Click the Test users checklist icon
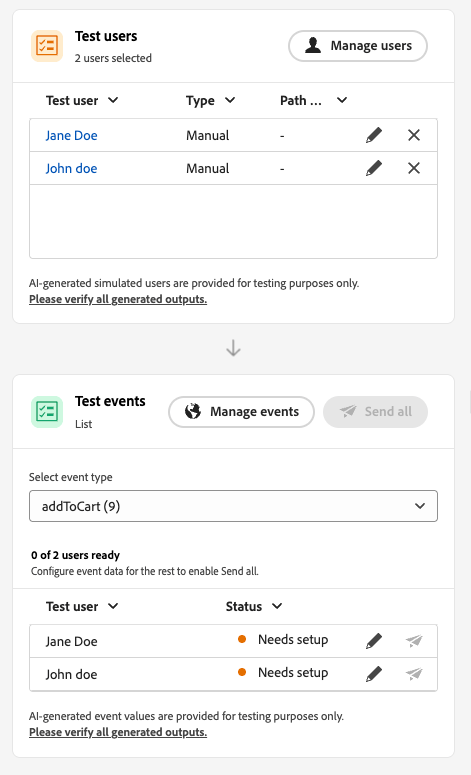The width and height of the screenshot is (471, 775). pos(47,46)
